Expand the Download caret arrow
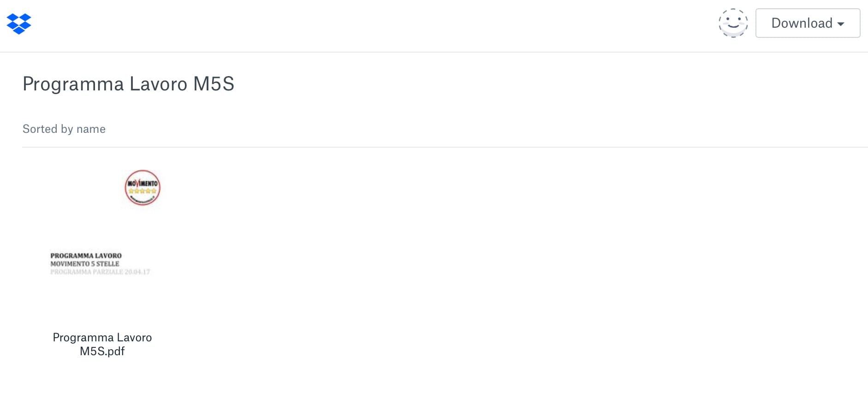The height and width of the screenshot is (405, 868). 841,24
